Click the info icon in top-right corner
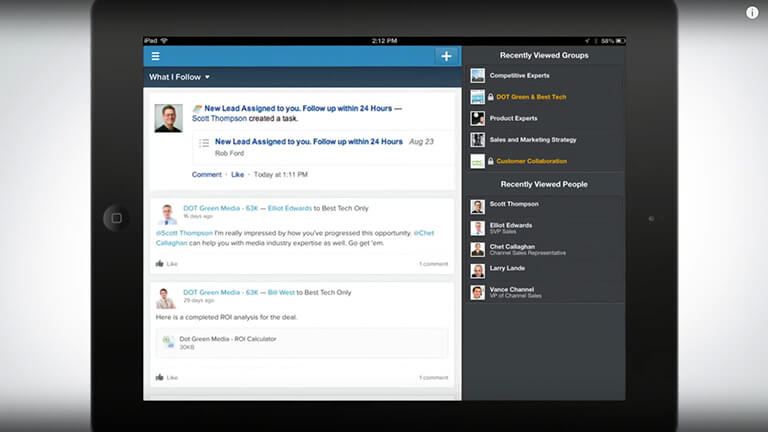 tap(752, 13)
